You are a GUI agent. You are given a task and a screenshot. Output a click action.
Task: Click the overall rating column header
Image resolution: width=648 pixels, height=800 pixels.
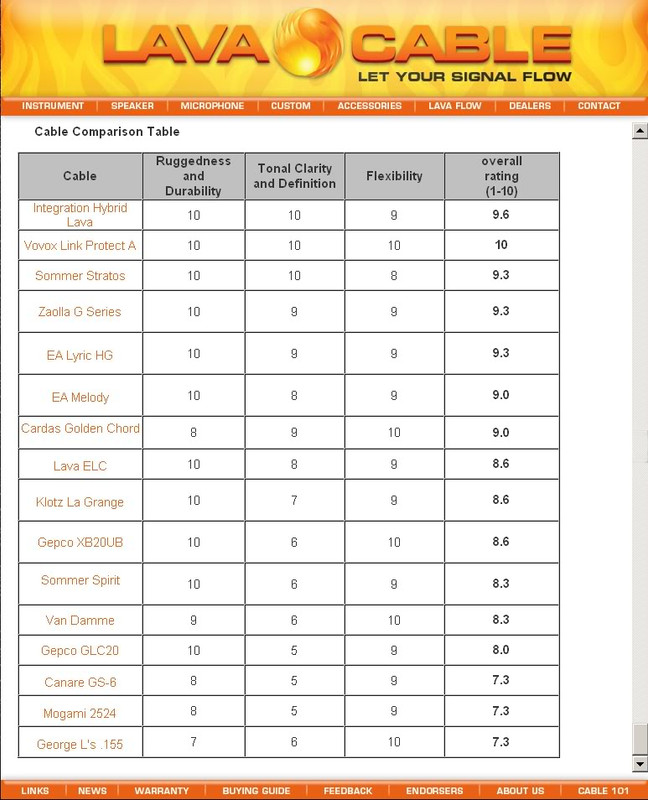click(502, 176)
